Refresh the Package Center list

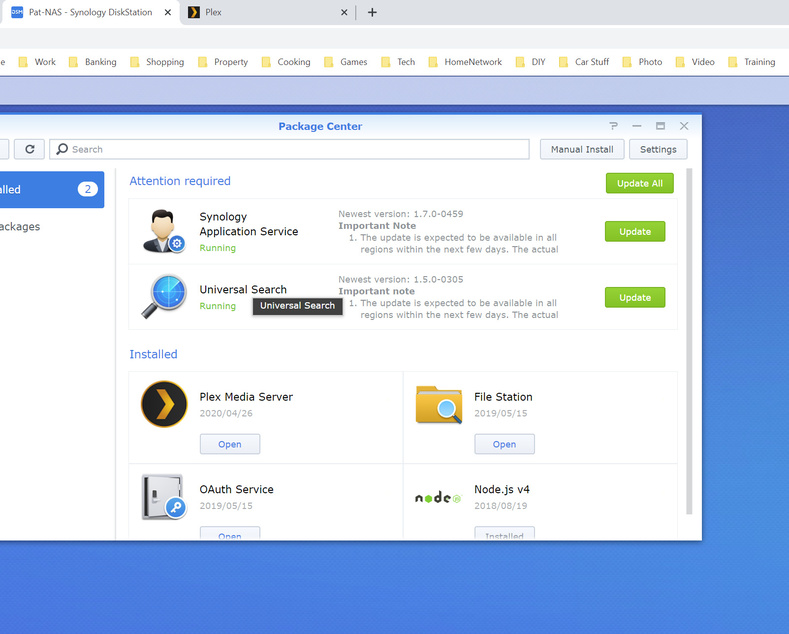point(30,149)
